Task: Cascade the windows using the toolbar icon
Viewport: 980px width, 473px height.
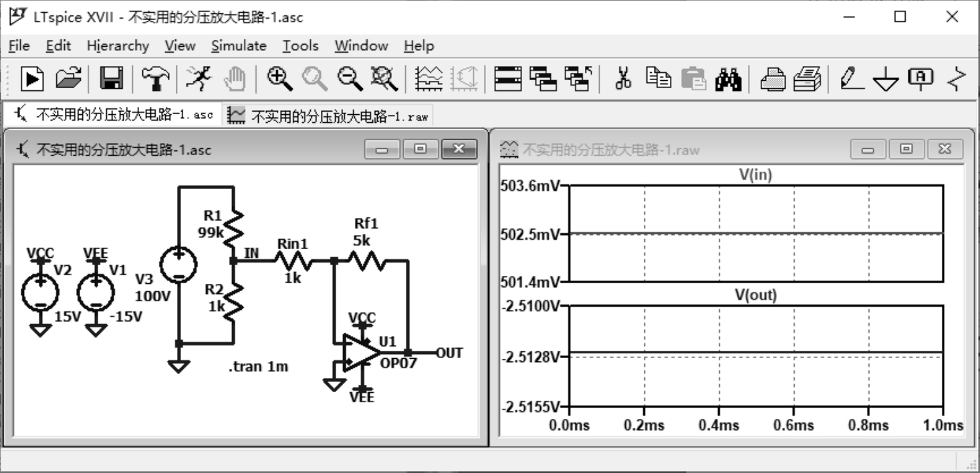Action: (543, 79)
